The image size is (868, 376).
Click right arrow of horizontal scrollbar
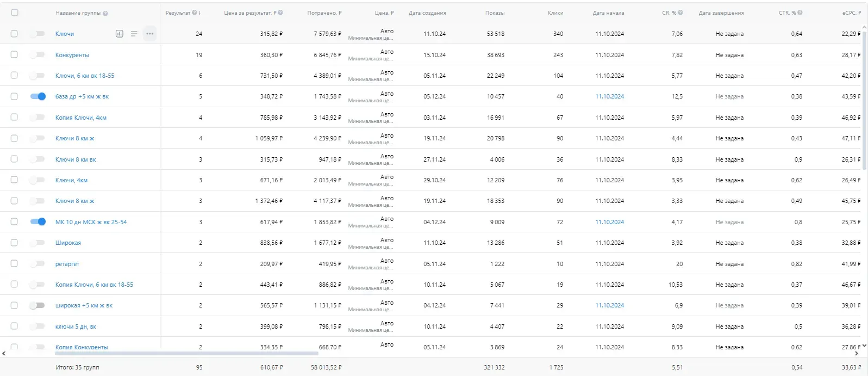pos(857,354)
